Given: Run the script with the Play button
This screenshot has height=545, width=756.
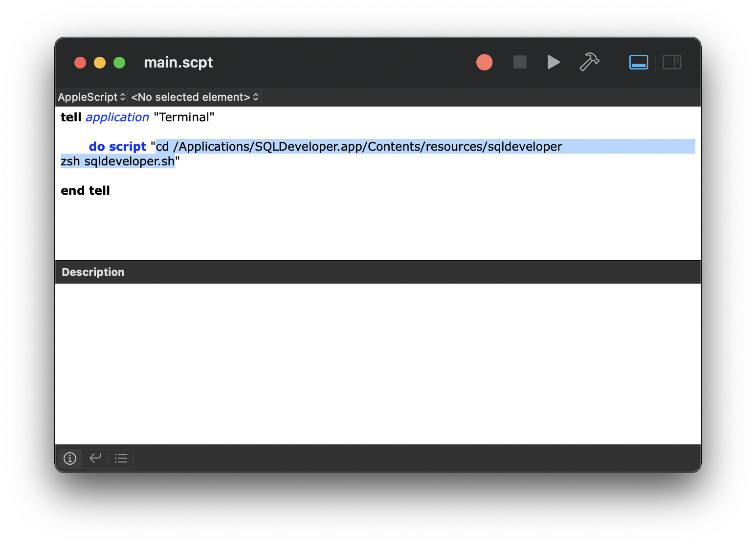Looking at the screenshot, I should tap(554, 63).
